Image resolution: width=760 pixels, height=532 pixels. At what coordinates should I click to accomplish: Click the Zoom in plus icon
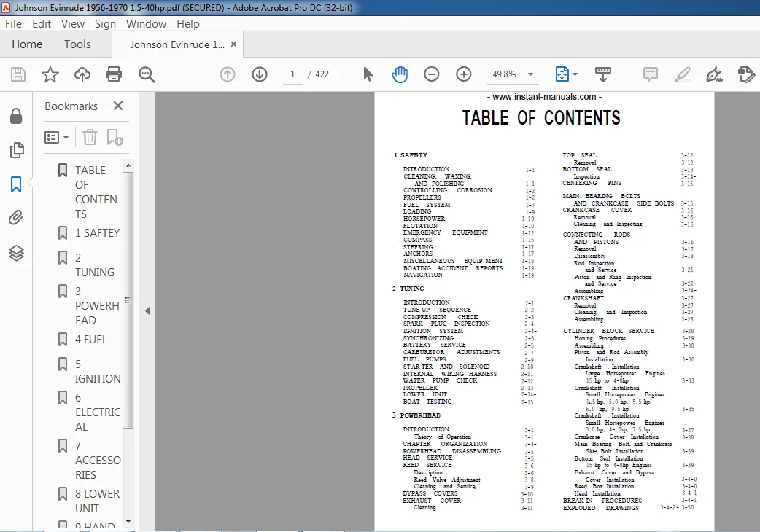pyautogui.click(x=464, y=74)
